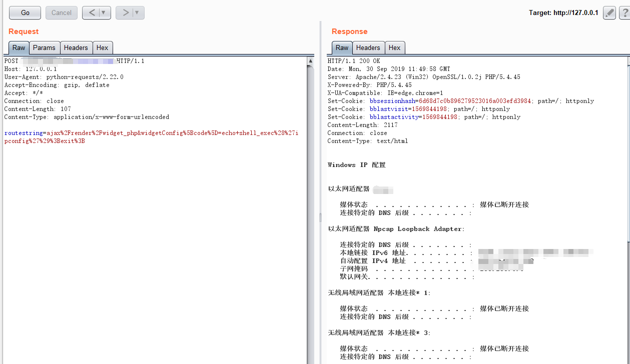Click the Host: 127.0.0.1 request line
The width and height of the screenshot is (630, 364).
(31, 69)
